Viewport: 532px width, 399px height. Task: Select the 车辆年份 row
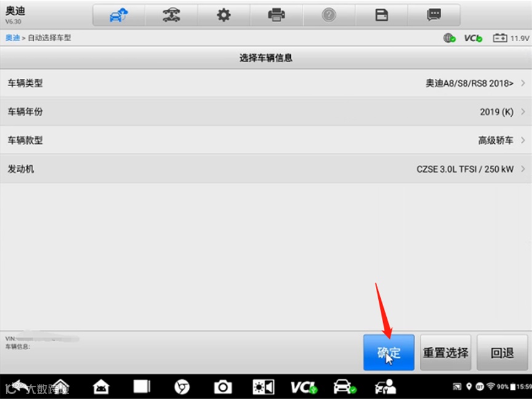[x=266, y=112]
